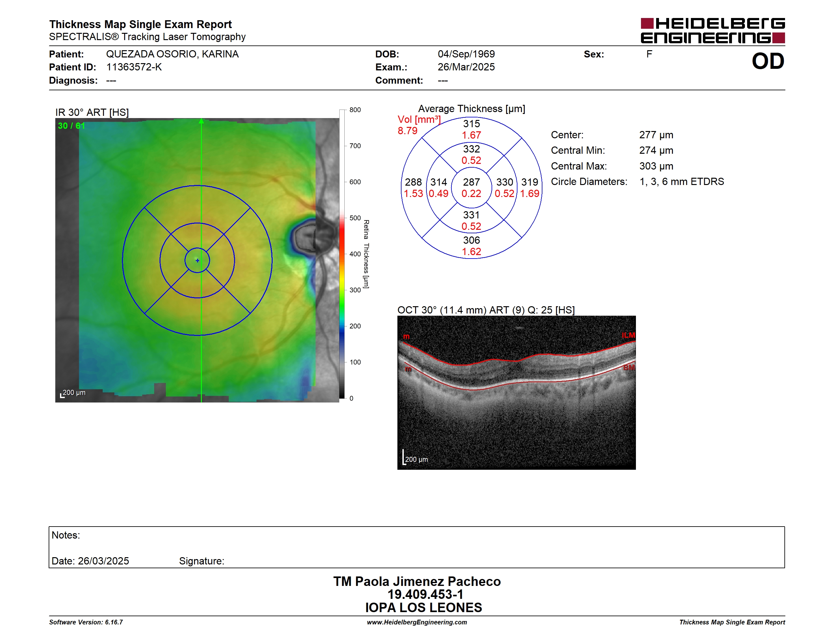The image size is (834, 644).
Task: Click the fovea cross marker in the thickness map
Action: tap(197, 260)
